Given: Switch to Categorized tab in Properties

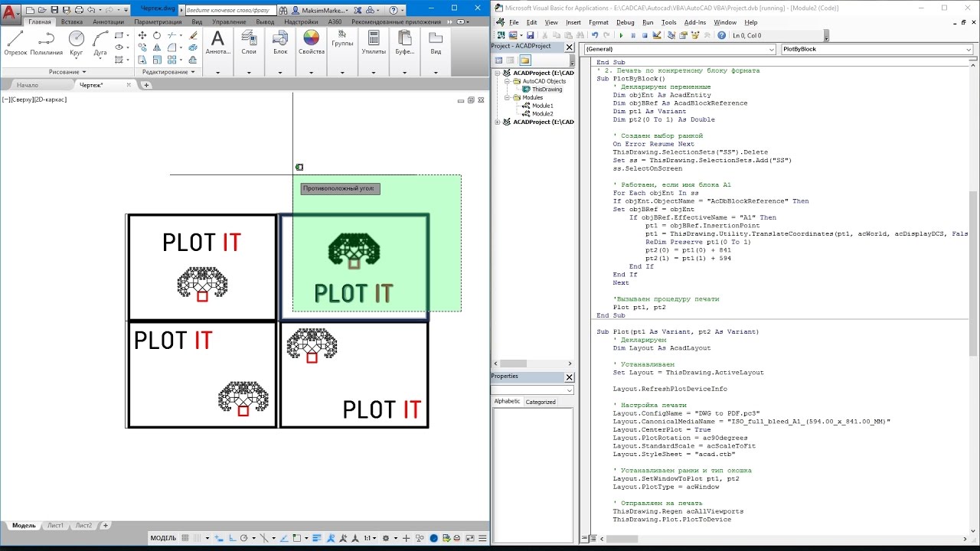Looking at the screenshot, I should (x=541, y=402).
